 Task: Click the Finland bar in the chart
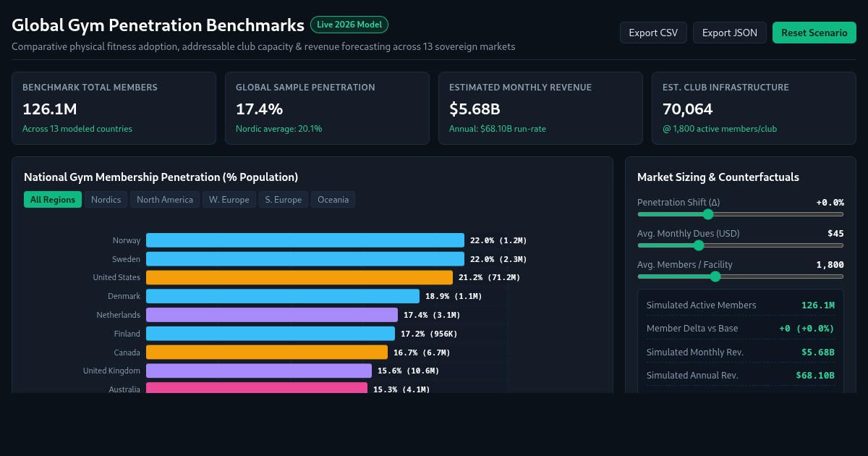[x=271, y=334]
